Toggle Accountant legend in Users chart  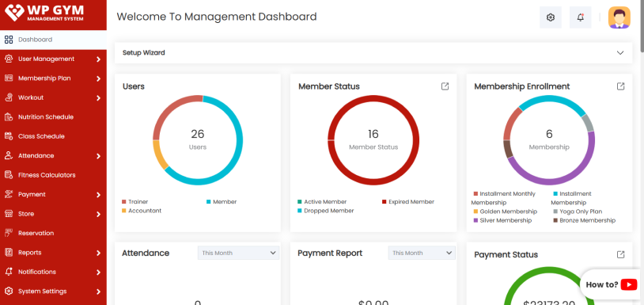(142, 211)
